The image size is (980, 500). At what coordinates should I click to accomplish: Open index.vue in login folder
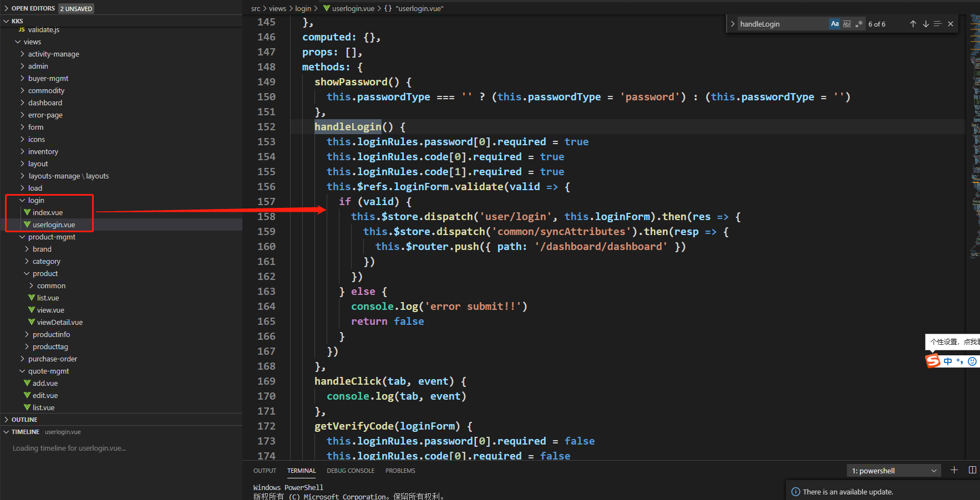coord(47,212)
